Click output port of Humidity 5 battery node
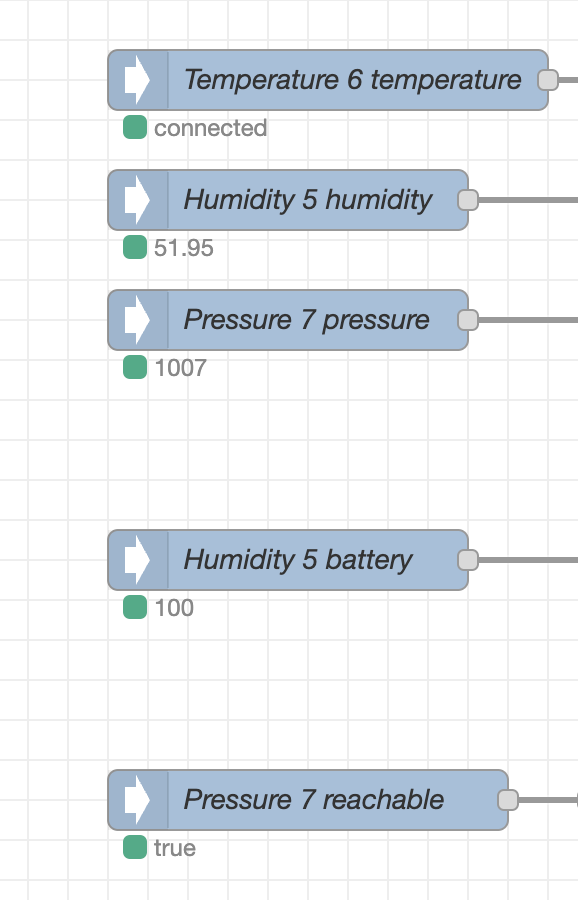Image resolution: width=578 pixels, height=900 pixels. click(x=468, y=560)
